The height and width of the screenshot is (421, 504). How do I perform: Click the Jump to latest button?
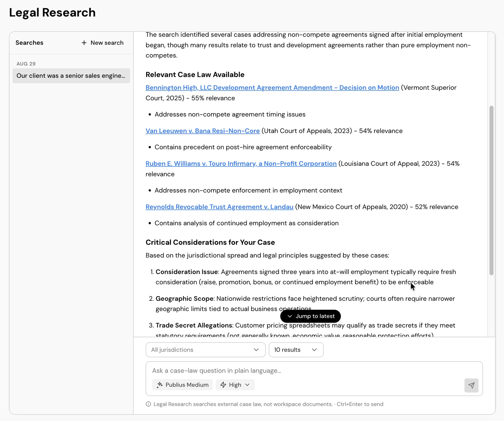[x=310, y=316]
